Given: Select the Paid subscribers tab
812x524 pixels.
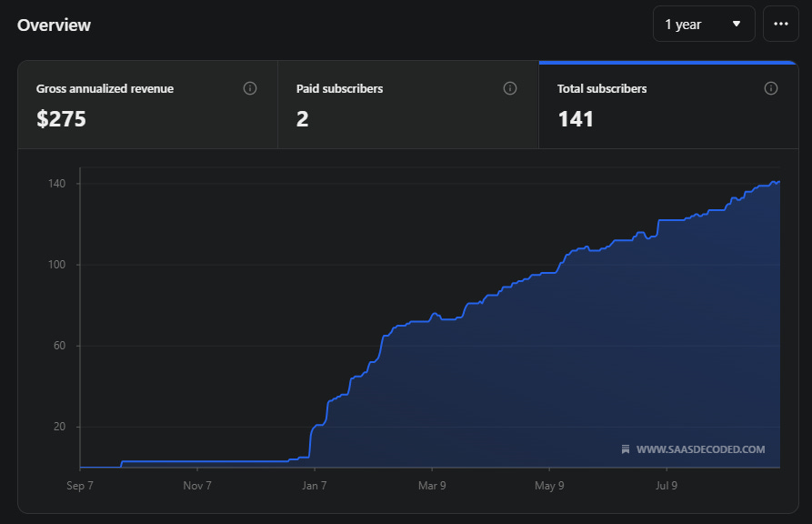Looking at the screenshot, I should click(408, 105).
